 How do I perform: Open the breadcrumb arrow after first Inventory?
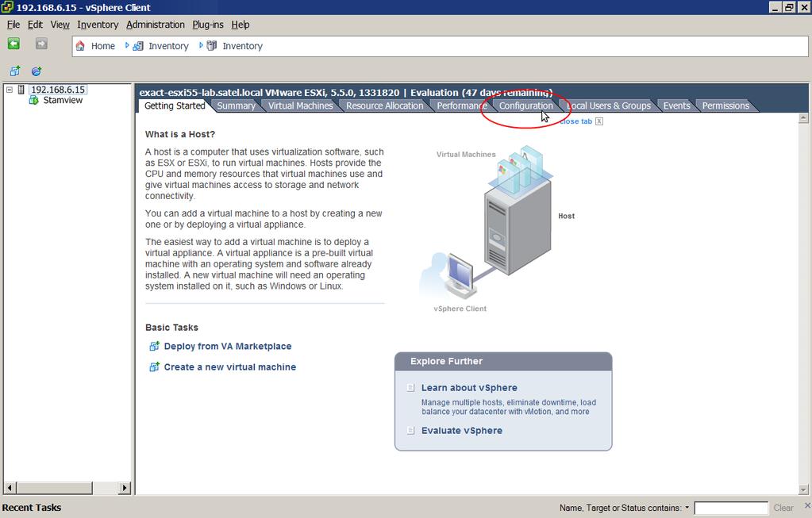[201, 45]
